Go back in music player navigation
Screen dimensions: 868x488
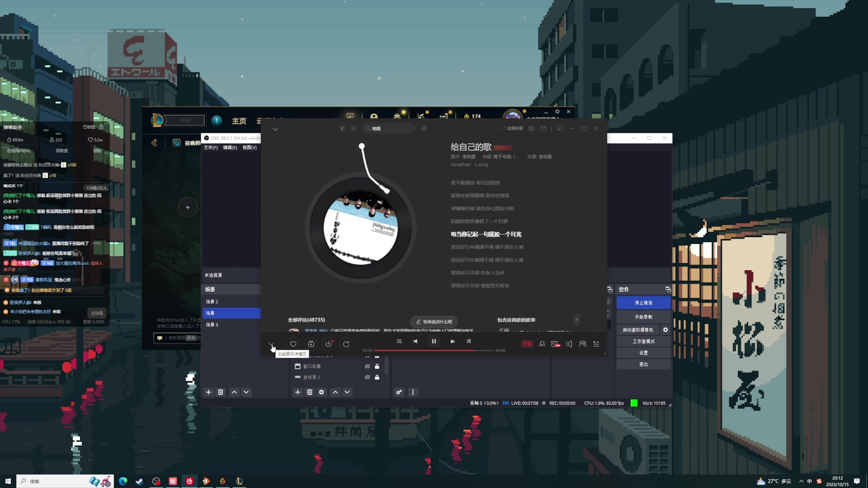342,128
